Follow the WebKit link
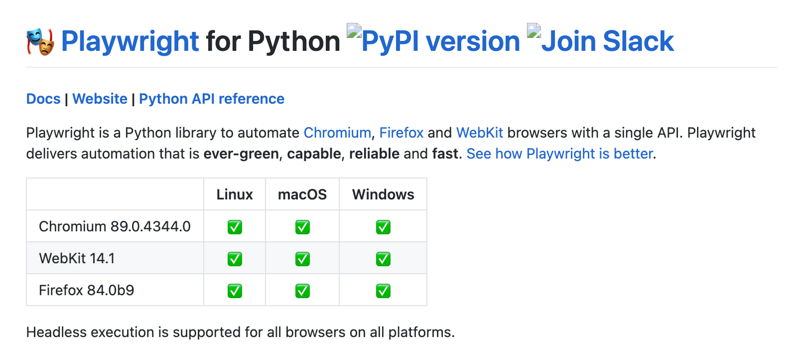800x360 pixels. click(x=480, y=133)
